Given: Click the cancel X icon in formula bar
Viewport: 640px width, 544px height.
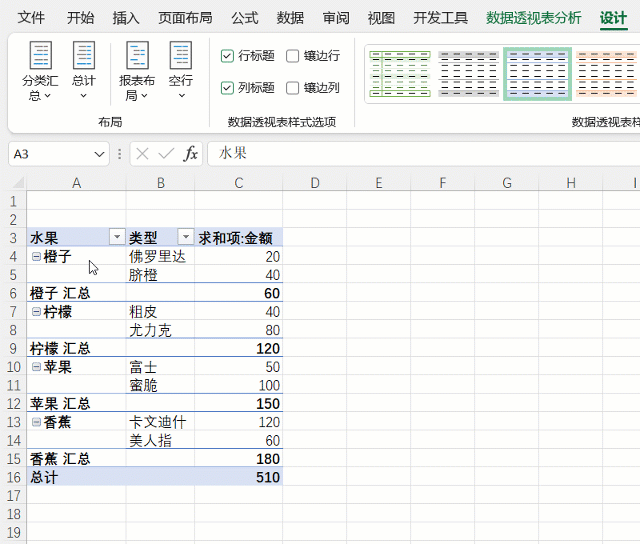Looking at the screenshot, I should click(143, 154).
